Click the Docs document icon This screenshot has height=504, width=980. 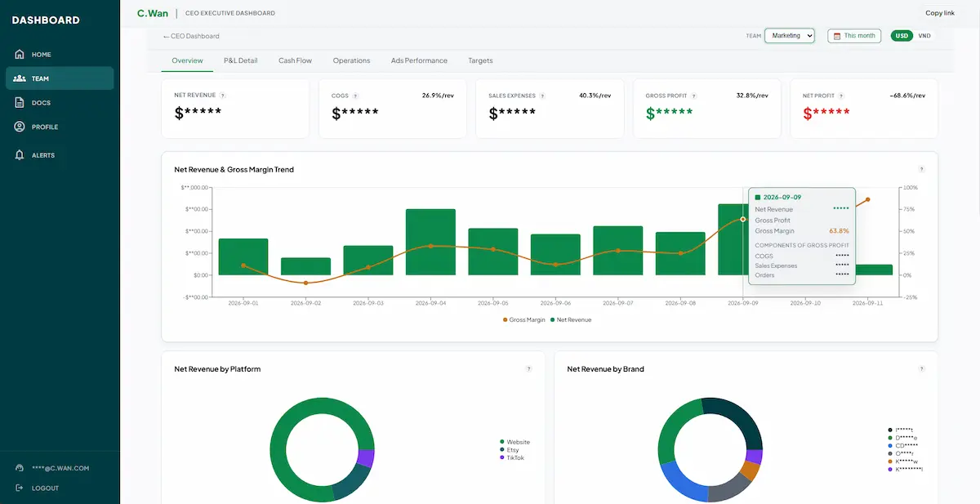(20, 103)
